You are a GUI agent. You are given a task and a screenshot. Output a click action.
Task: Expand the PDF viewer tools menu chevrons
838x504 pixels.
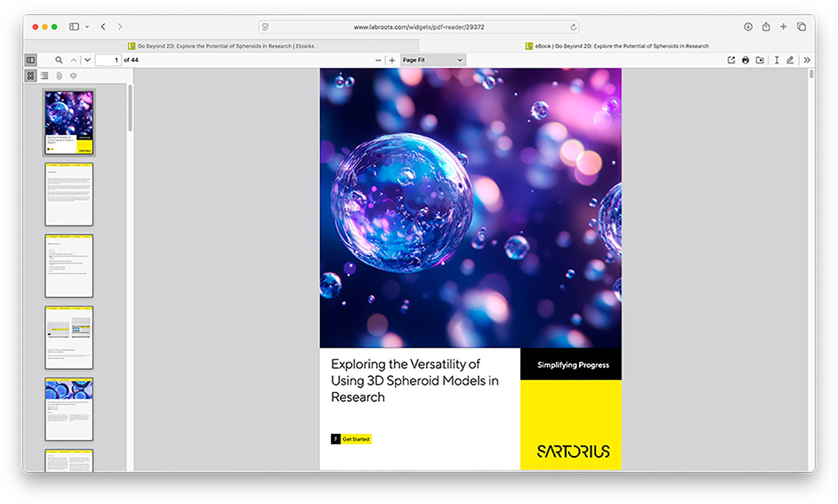coord(807,60)
